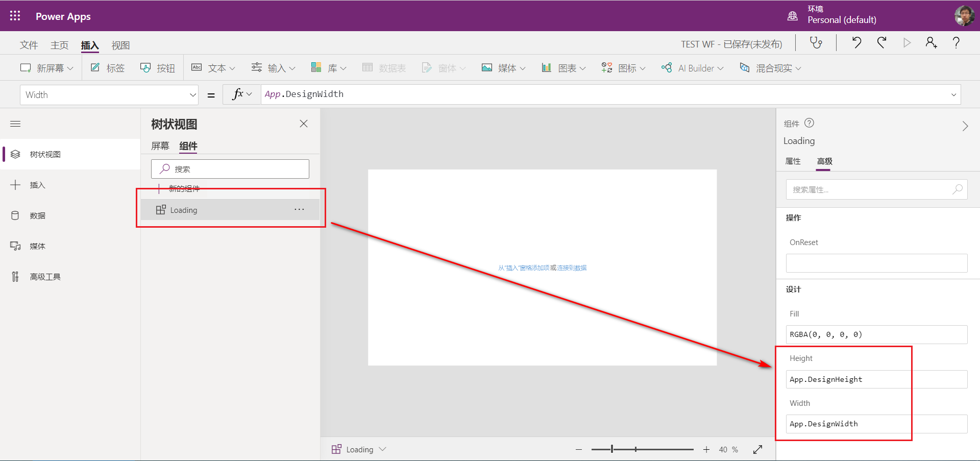Open Loading component more options ellipsis

[x=299, y=209]
